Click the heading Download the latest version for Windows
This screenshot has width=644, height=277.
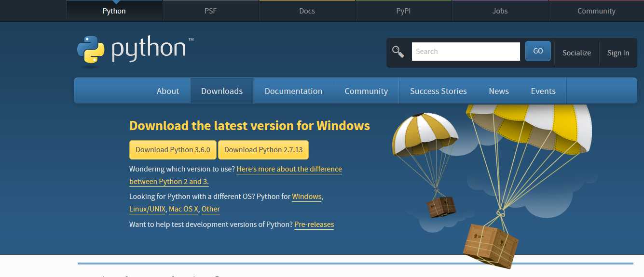(249, 126)
